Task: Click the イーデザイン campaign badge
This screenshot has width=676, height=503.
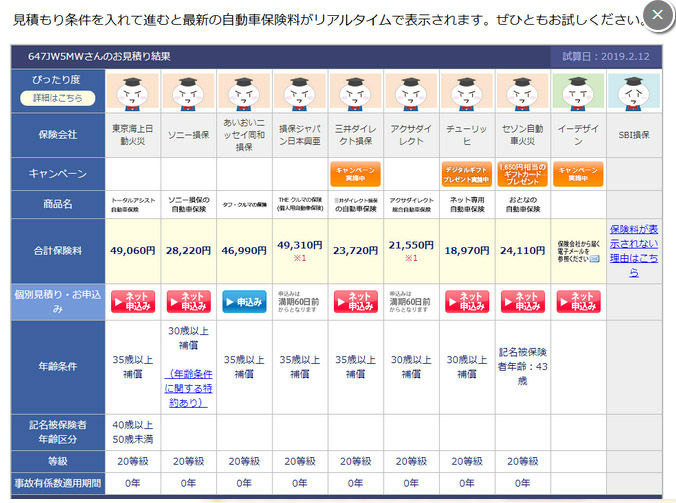Action: click(x=578, y=174)
